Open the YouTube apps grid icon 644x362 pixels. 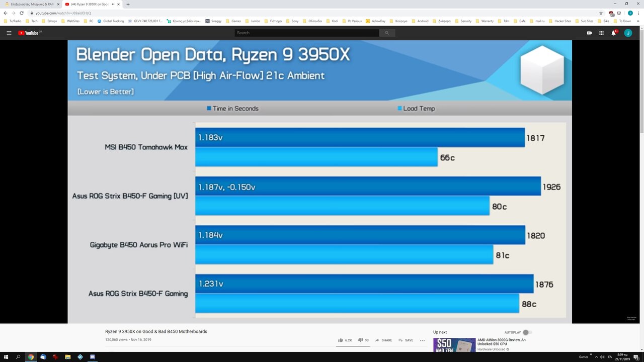click(x=601, y=33)
